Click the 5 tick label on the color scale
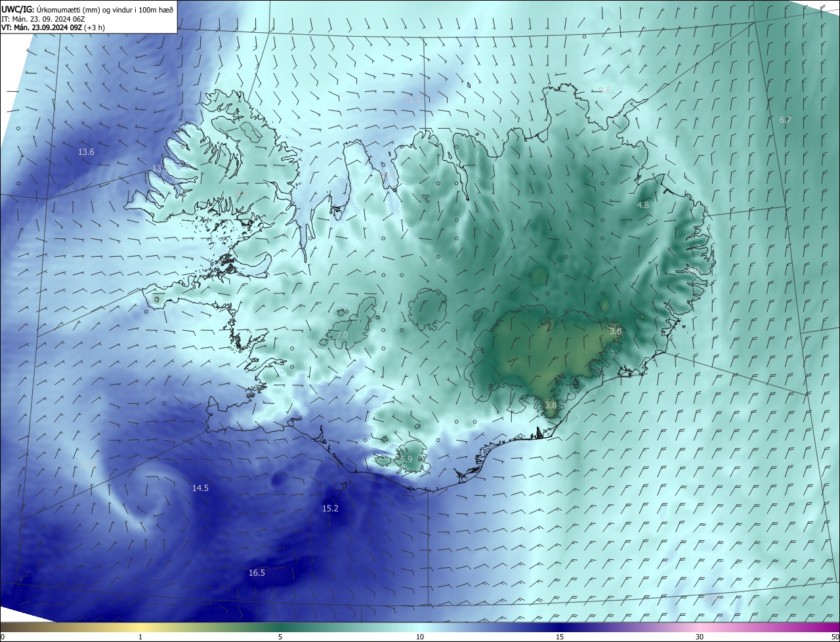840x642 pixels. pos(280,637)
